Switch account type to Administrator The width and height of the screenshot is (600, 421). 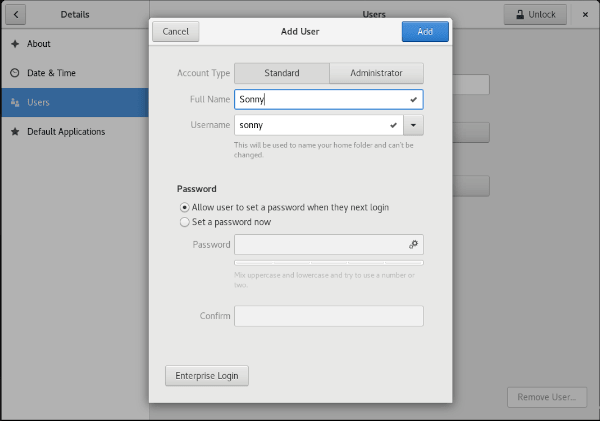[x=376, y=73]
